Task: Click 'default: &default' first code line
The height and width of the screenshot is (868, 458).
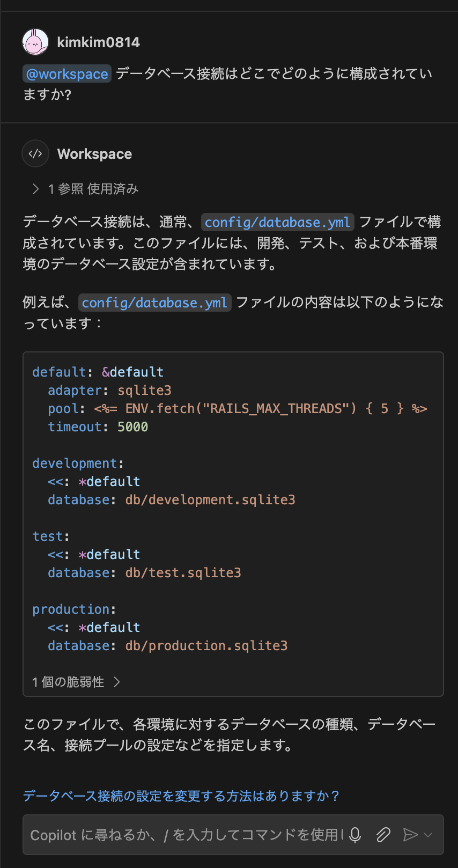Action: (x=98, y=372)
